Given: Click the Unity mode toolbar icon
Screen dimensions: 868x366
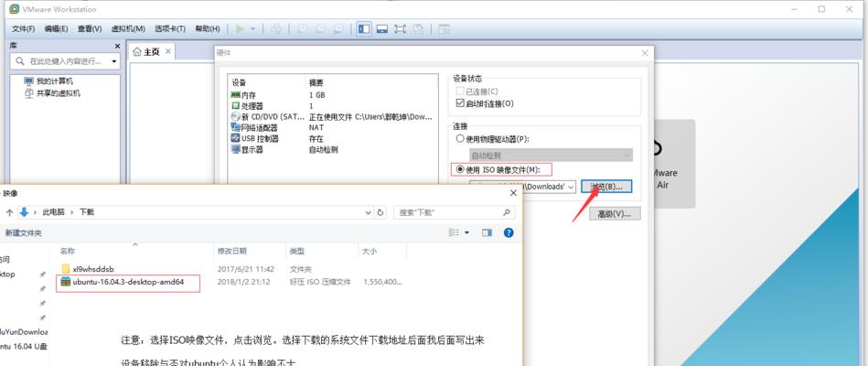Looking at the screenshot, I should (419, 28).
